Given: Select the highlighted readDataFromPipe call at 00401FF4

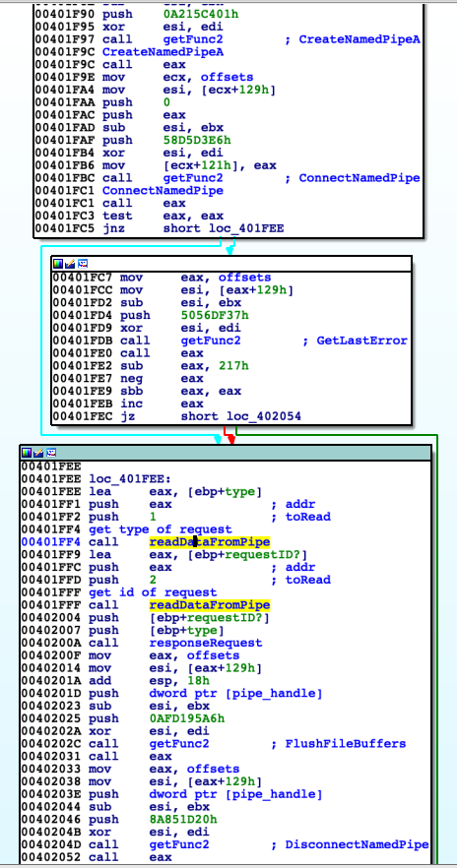Looking at the screenshot, I should [x=210, y=542].
